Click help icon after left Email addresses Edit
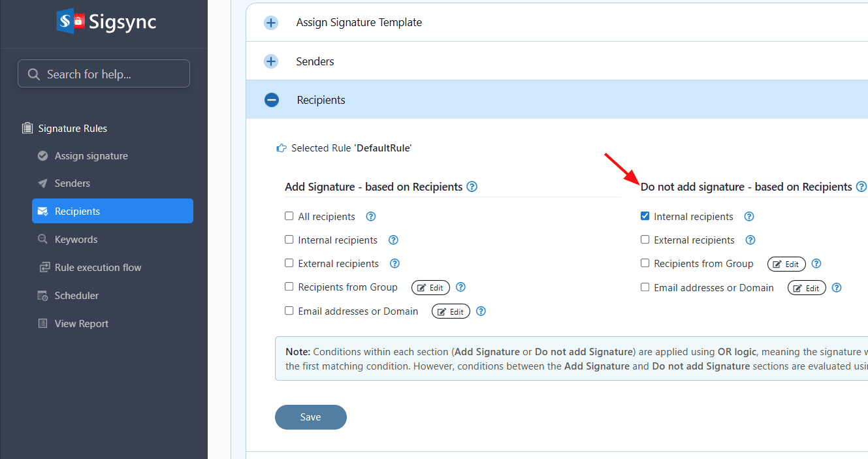868x459 pixels. point(481,311)
